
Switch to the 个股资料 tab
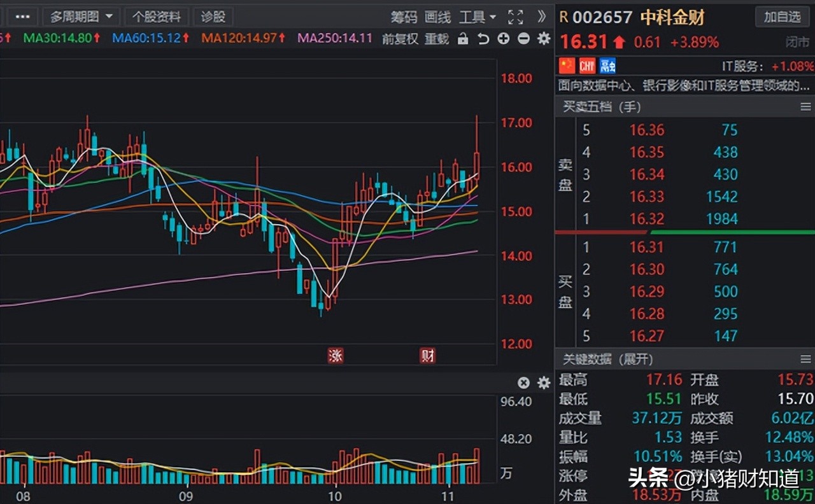(157, 17)
